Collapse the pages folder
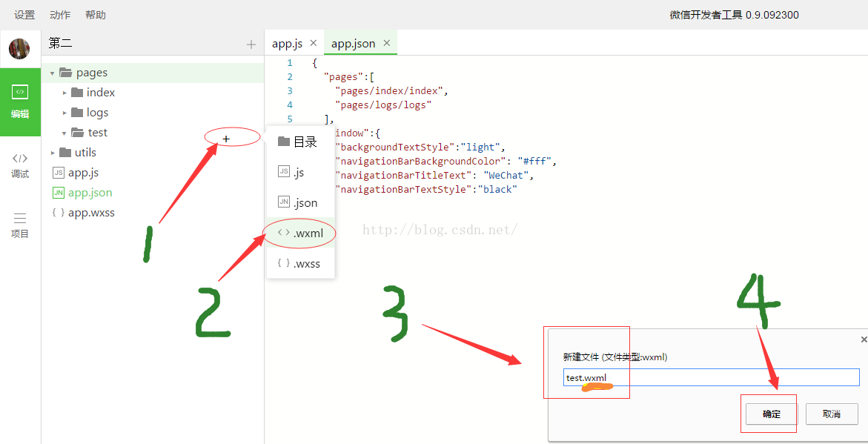 [53, 73]
